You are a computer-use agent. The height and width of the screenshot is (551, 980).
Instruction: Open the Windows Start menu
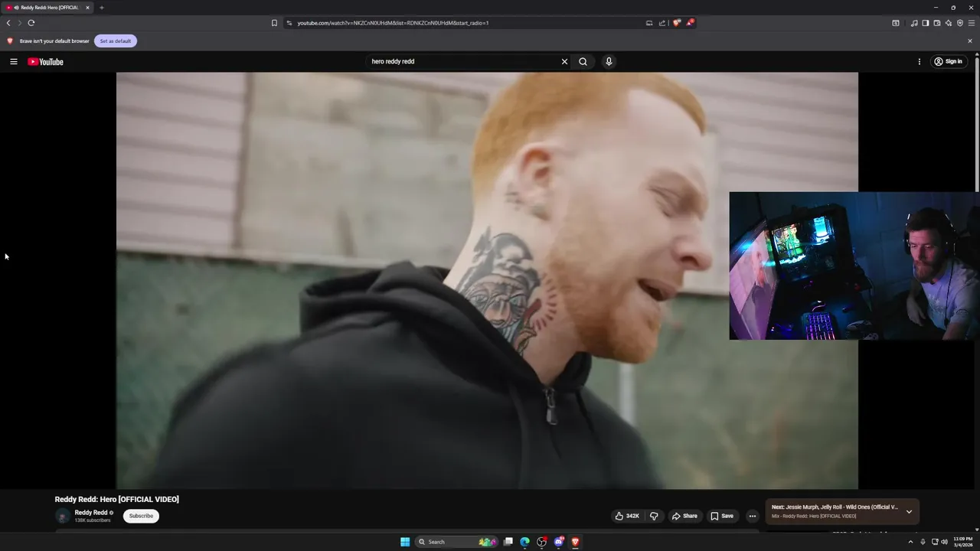[405, 542]
